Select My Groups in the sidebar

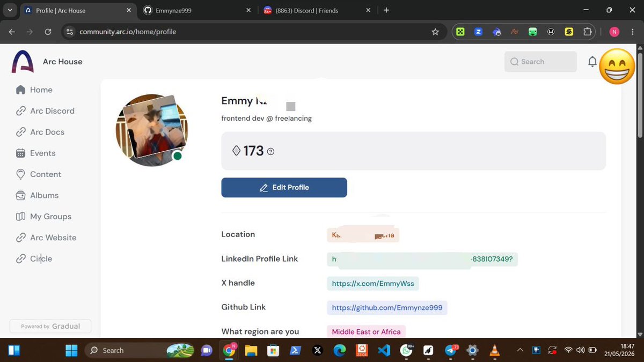click(43, 217)
